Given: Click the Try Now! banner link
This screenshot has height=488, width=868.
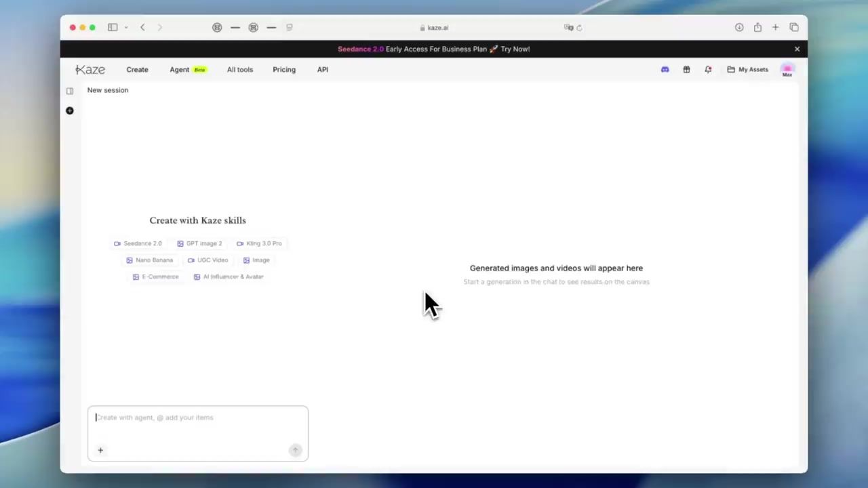Looking at the screenshot, I should pyautogui.click(x=515, y=49).
